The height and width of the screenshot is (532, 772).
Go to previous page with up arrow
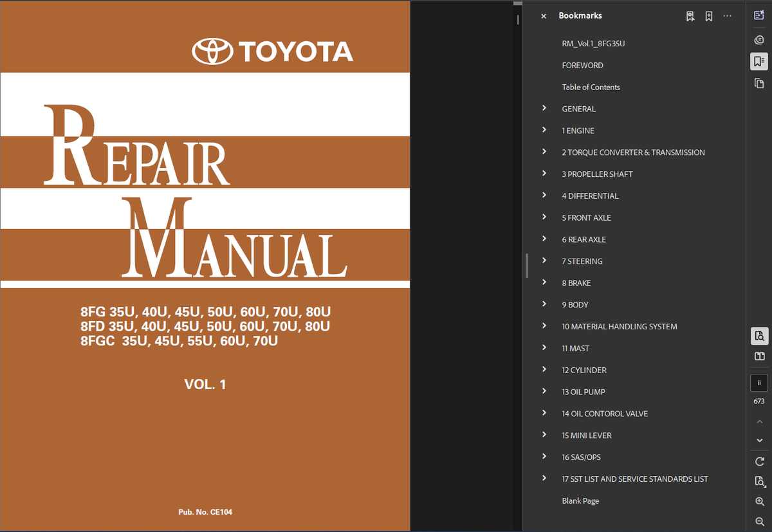[x=759, y=422]
